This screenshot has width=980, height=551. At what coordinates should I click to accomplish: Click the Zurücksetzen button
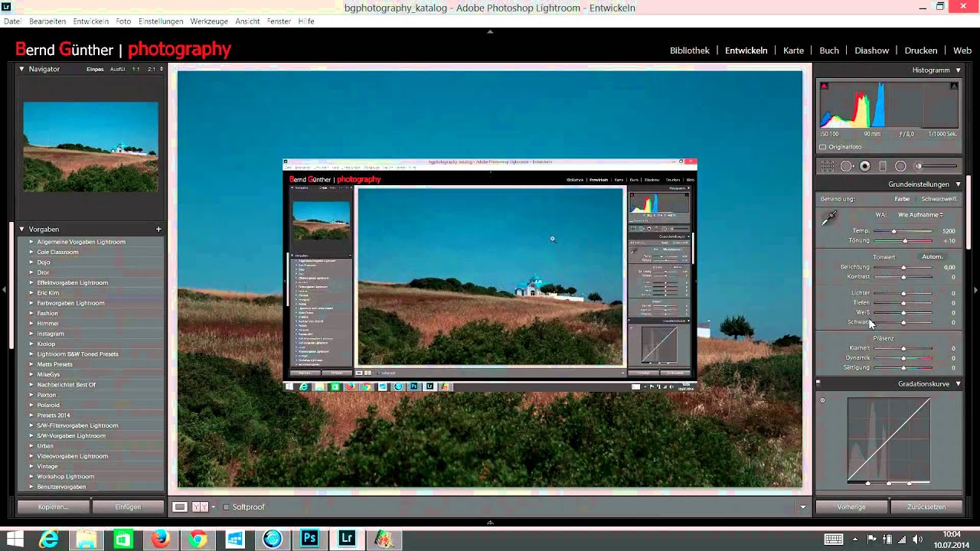point(926,507)
